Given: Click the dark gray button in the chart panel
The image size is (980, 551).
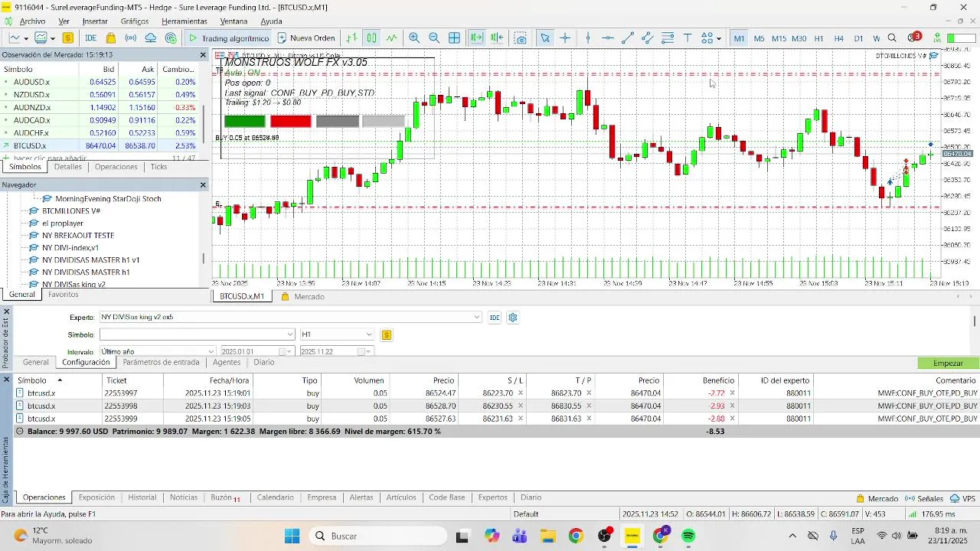Looking at the screenshot, I should tap(338, 121).
